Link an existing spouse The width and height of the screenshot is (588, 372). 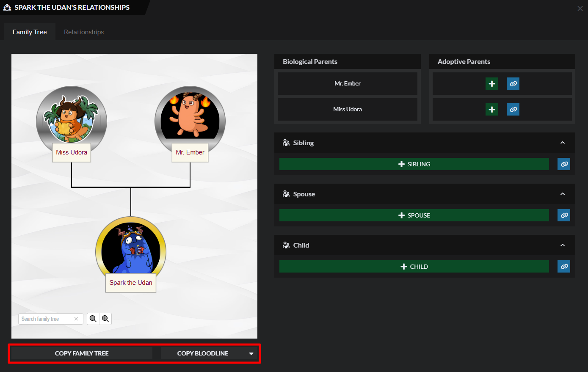[x=564, y=215]
